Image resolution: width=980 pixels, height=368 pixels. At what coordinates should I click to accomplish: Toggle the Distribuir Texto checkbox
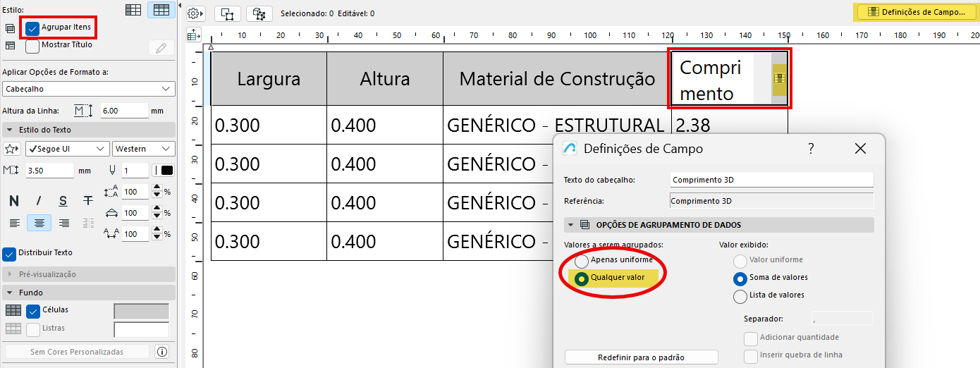[x=9, y=254]
